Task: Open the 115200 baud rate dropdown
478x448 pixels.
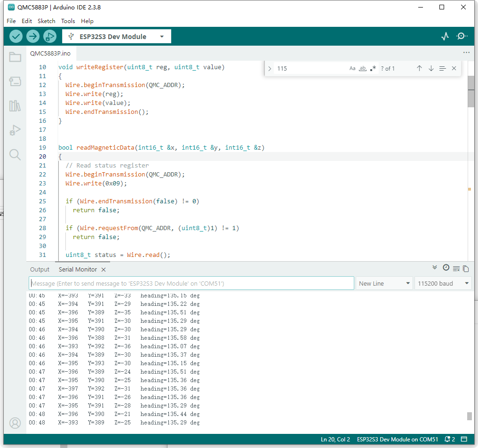Action: point(443,283)
